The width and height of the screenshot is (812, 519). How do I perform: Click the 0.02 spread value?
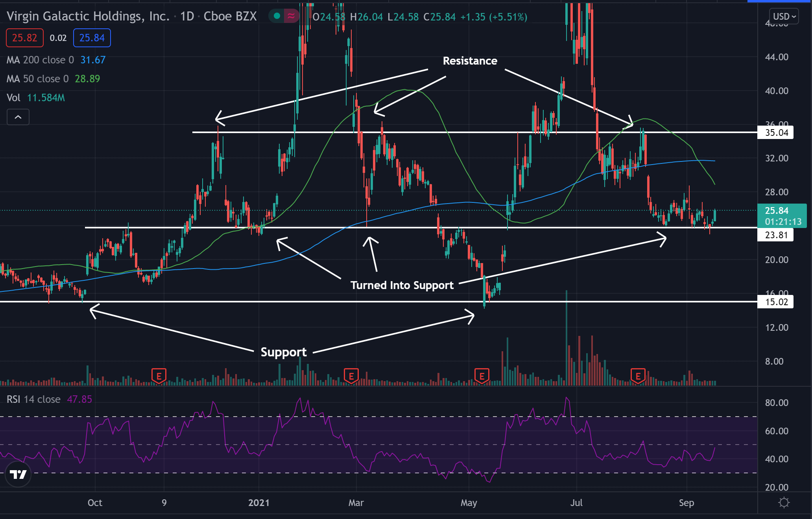[58, 38]
